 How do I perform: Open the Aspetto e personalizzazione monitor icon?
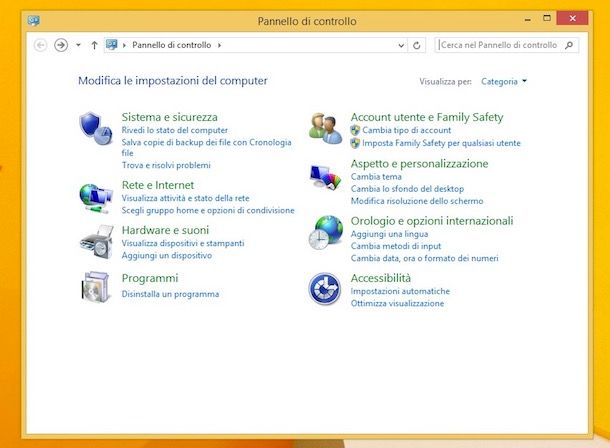[x=325, y=177]
